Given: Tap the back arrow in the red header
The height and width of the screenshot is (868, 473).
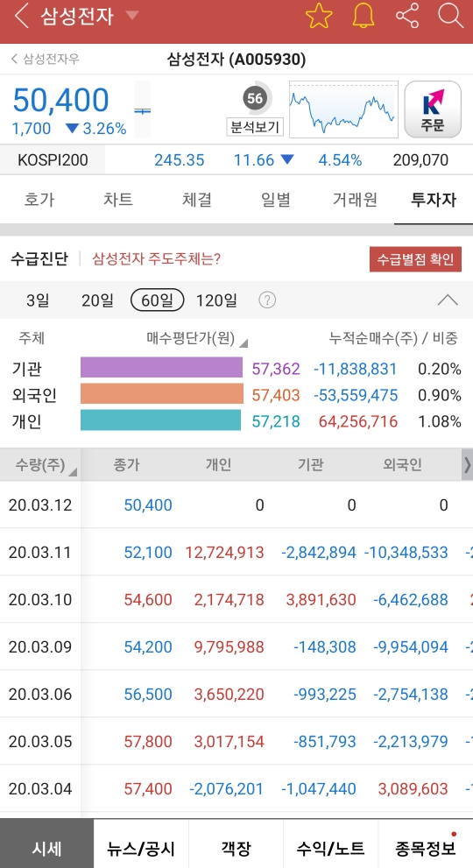Looking at the screenshot, I should pos(21,16).
